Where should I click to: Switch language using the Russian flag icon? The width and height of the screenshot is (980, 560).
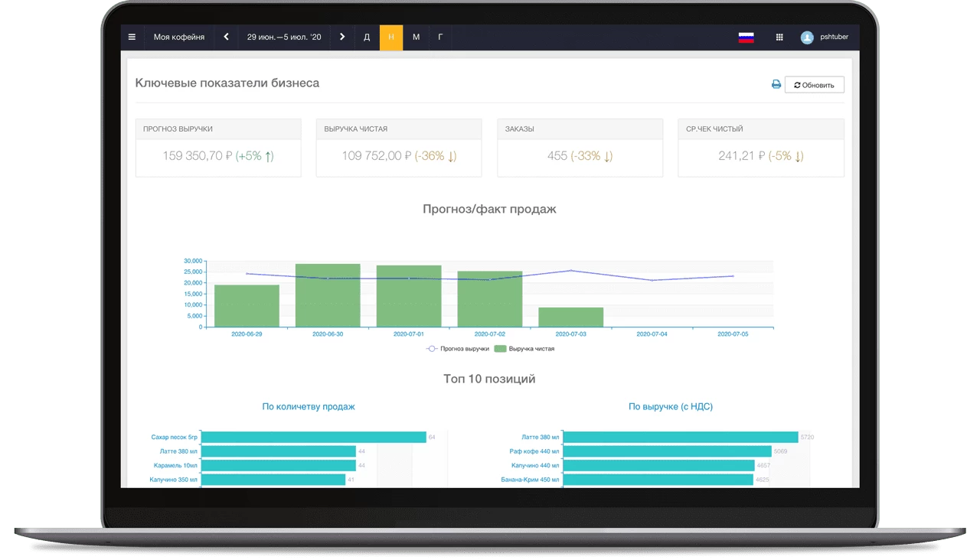pos(746,37)
